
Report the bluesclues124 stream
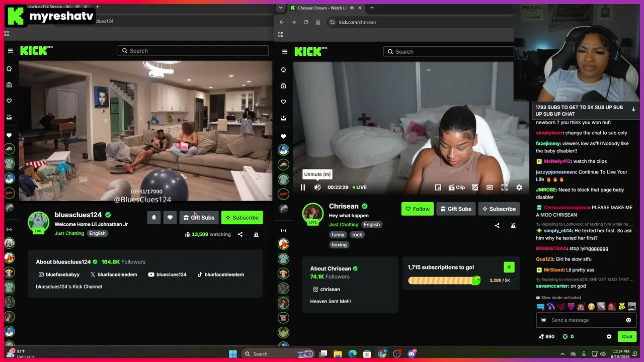pos(256,234)
